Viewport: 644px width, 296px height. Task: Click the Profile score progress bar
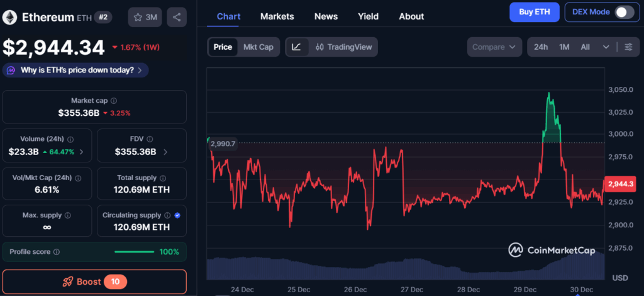click(134, 252)
